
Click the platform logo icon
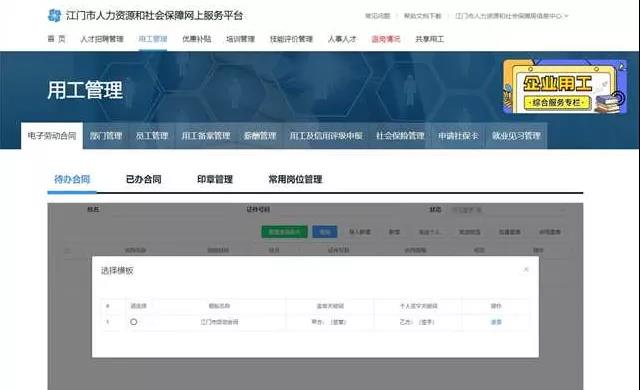[x=54, y=16]
